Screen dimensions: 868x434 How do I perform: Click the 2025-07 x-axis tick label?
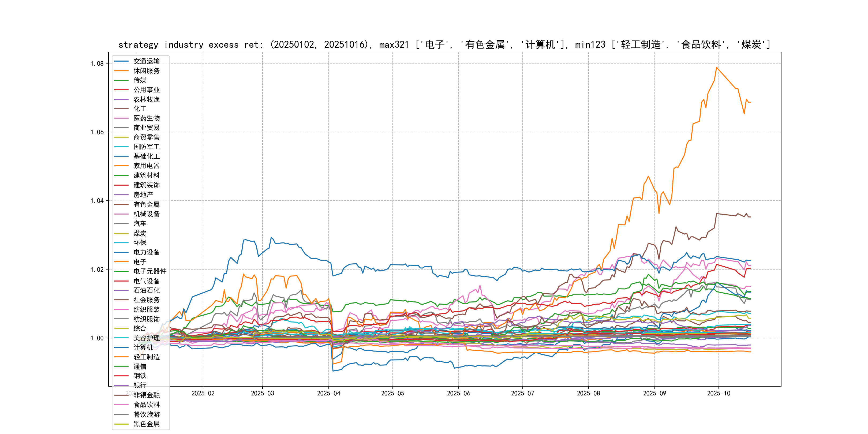click(522, 393)
